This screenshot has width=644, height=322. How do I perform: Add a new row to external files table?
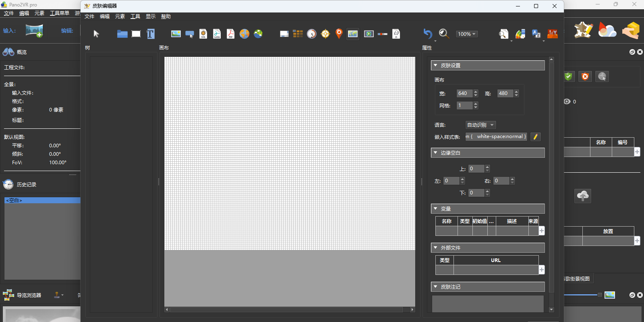click(542, 270)
